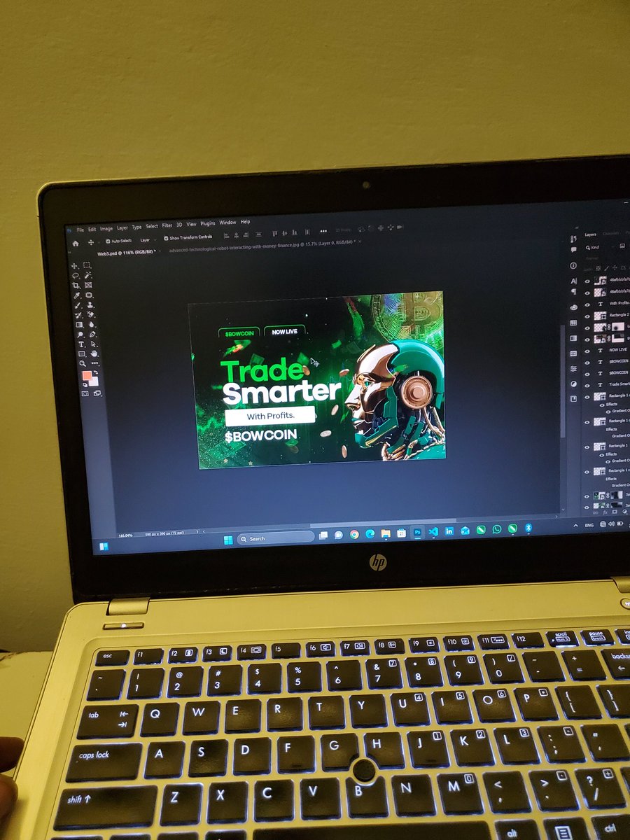
Task: Select the Crop tool
Action: (76, 286)
